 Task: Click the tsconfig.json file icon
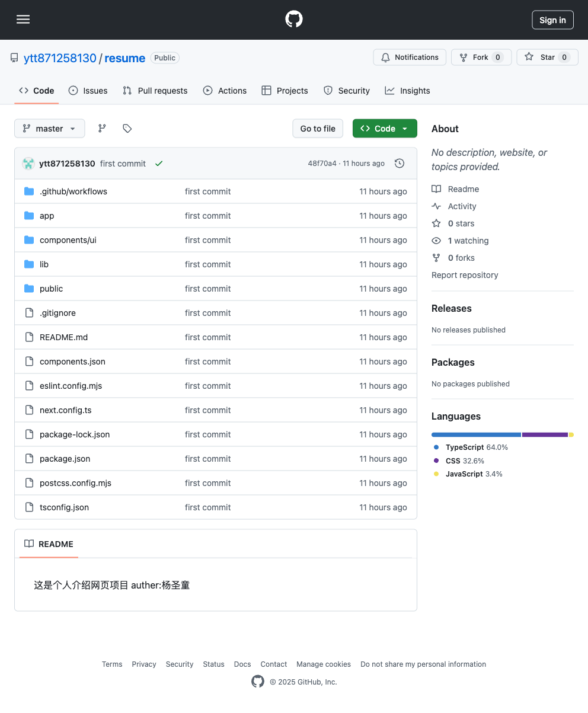tap(29, 507)
